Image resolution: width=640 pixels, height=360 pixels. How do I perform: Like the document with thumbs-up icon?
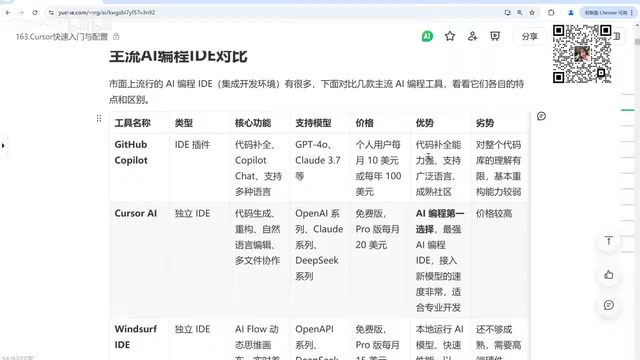pyautogui.click(x=609, y=275)
